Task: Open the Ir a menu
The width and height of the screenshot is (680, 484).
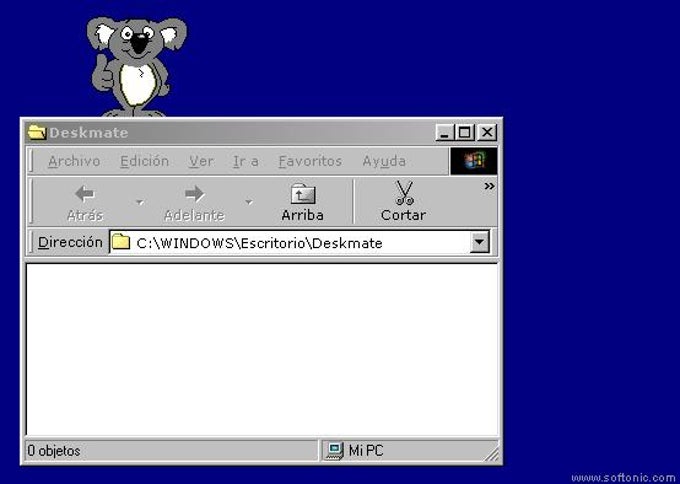Action: 246,161
